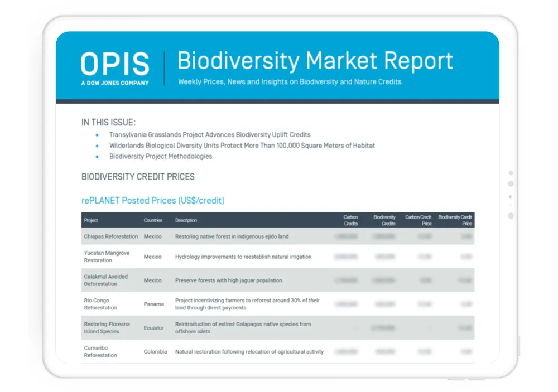This screenshot has width=558, height=392.
Task: Click 'Preserve forests with high jaguar population.'
Action: [x=229, y=280]
